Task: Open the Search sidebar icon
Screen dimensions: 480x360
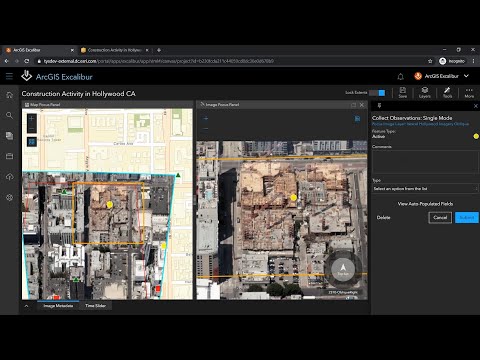Action: [x=9, y=115]
